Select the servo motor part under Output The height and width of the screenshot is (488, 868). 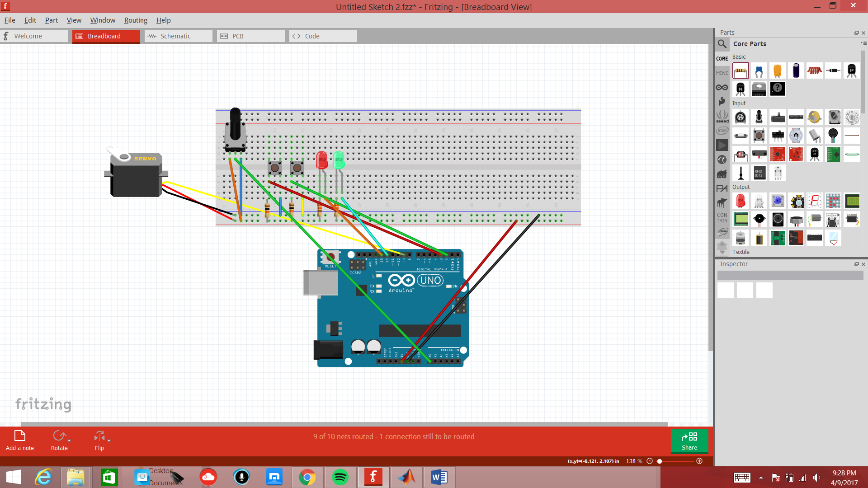pos(852,220)
